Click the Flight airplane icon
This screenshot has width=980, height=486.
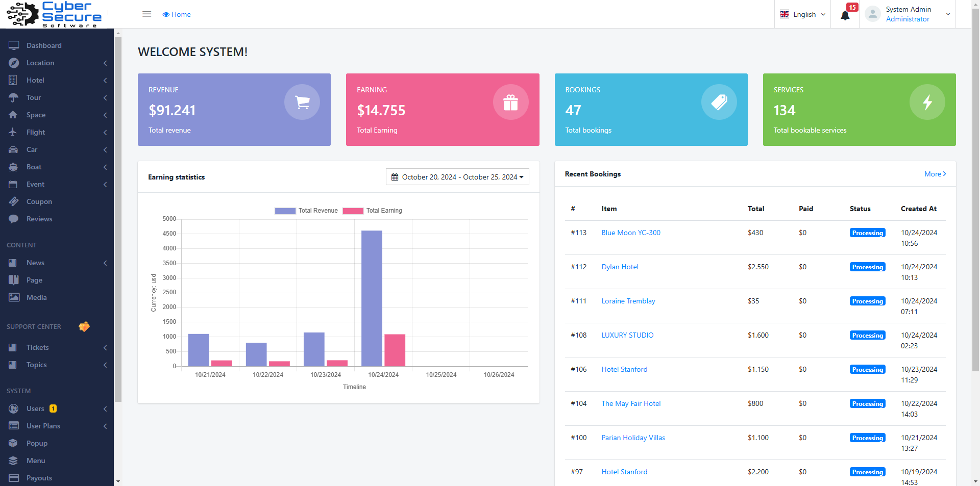tap(13, 132)
